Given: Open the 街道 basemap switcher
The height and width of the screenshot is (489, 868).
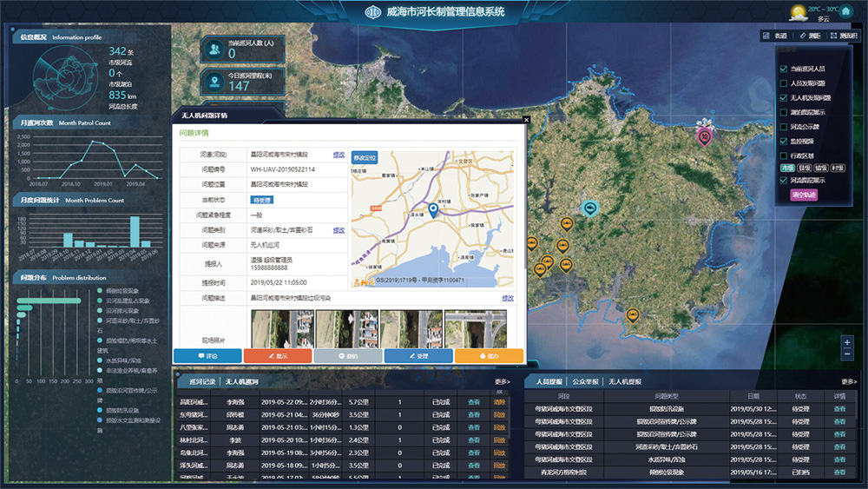Looking at the screenshot, I should (775, 36).
